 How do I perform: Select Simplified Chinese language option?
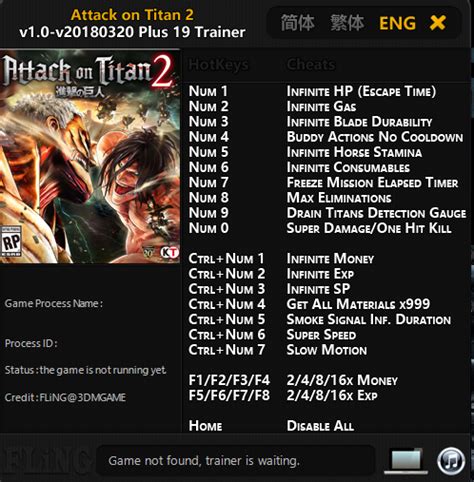point(297,23)
